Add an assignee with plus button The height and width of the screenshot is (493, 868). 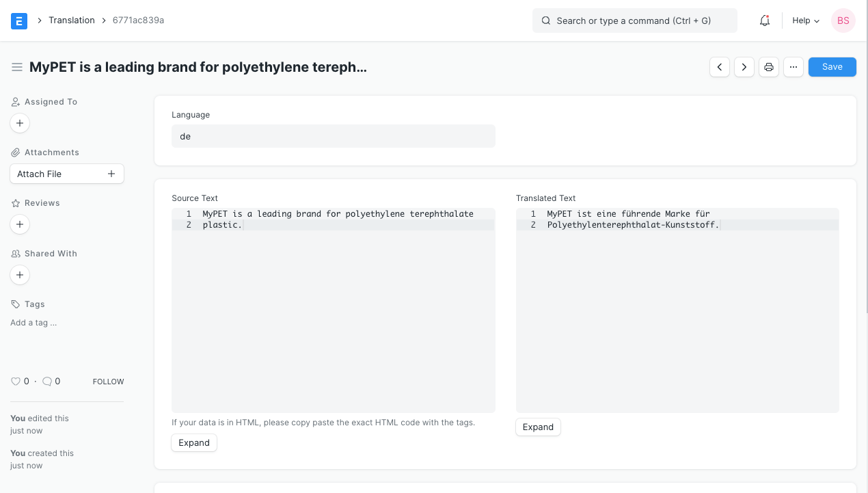(20, 123)
